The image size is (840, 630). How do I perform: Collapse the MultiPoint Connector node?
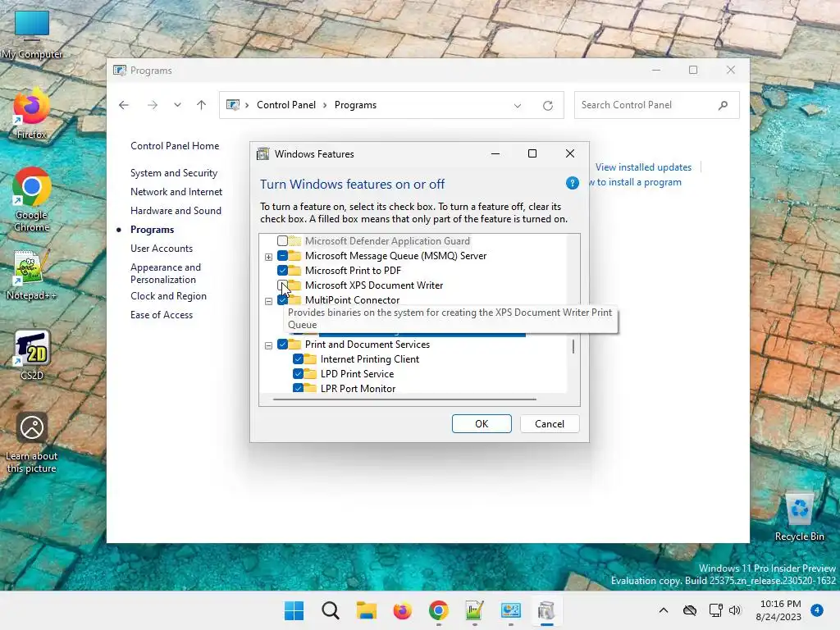click(x=268, y=301)
